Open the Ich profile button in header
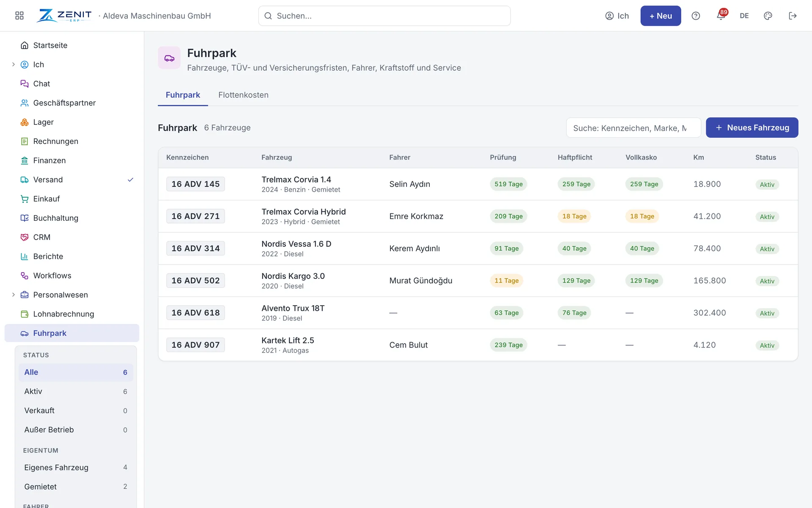The height and width of the screenshot is (508, 812). click(617, 16)
